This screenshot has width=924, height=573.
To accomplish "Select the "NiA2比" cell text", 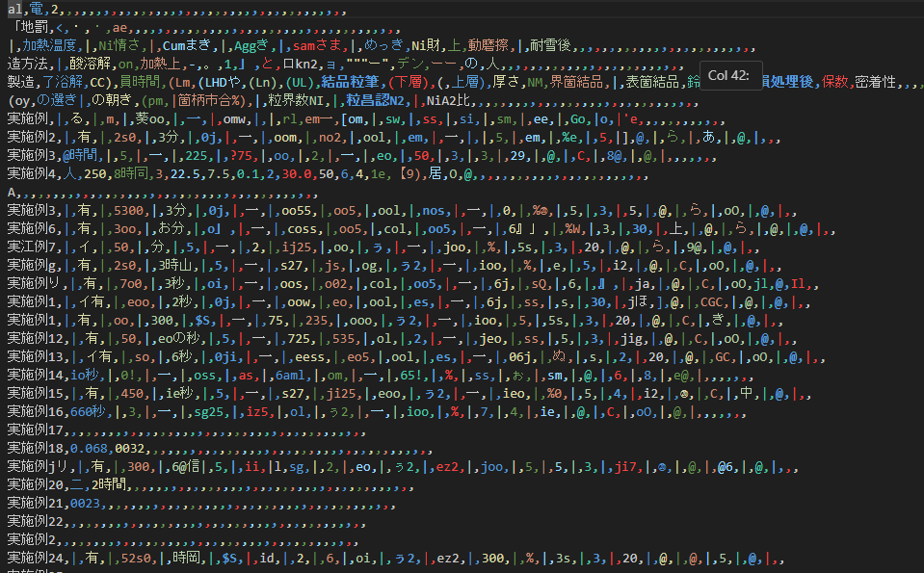I will (x=447, y=100).
